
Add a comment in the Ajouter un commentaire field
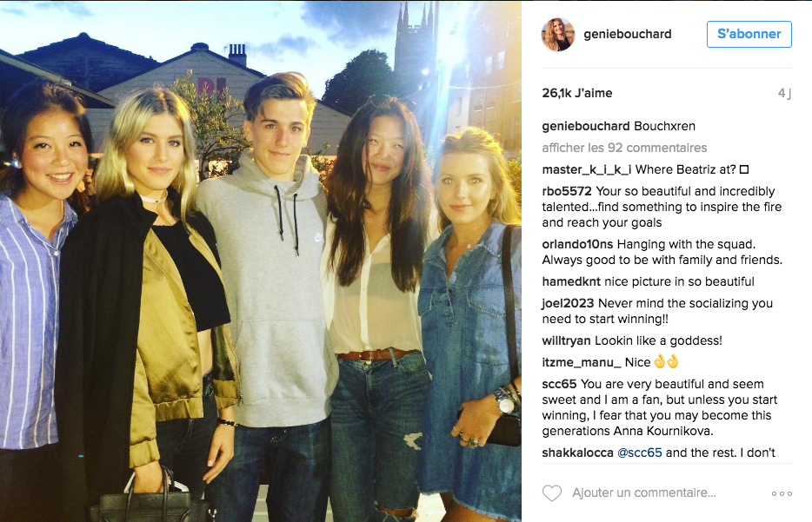(x=643, y=493)
